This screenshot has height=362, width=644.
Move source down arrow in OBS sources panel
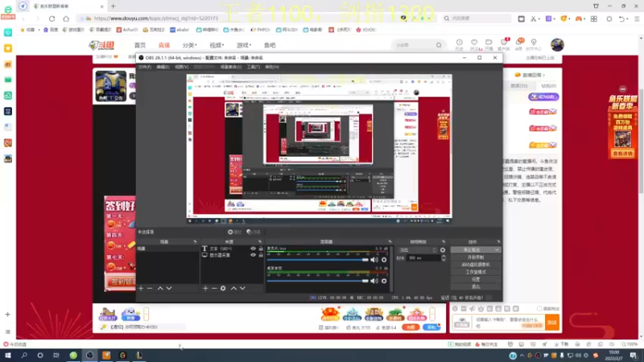tap(242, 289)
